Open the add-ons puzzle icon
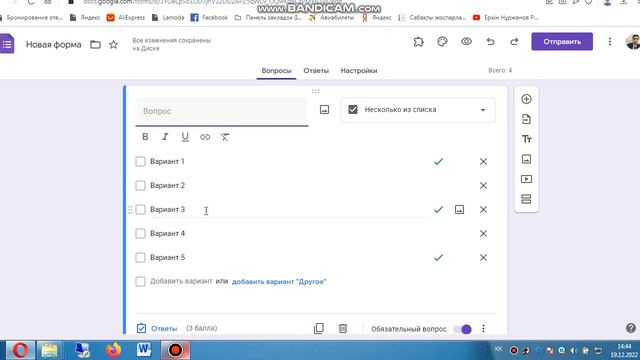The width and height of the screenshot is (640, 360). point(418,42)
